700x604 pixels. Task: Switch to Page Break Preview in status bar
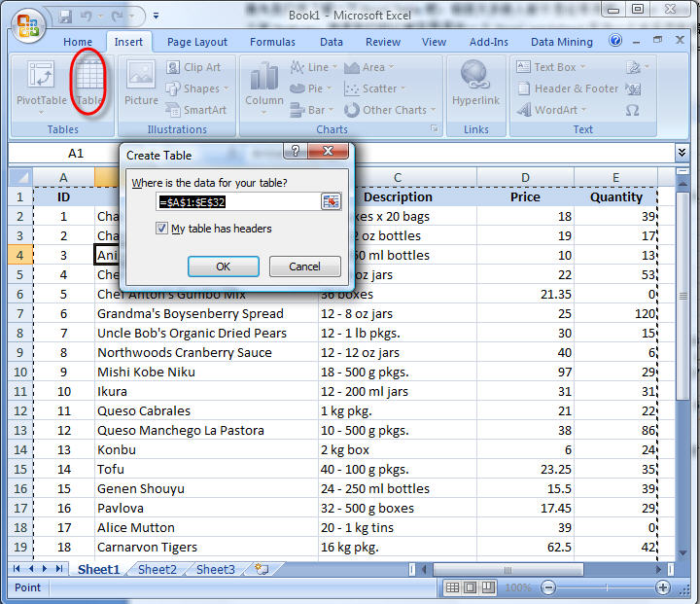(487, 587)
